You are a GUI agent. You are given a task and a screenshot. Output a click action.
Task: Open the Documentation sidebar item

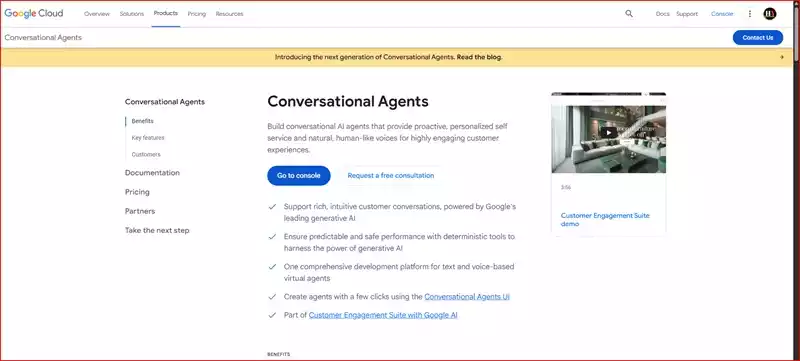tap(152, 173)
